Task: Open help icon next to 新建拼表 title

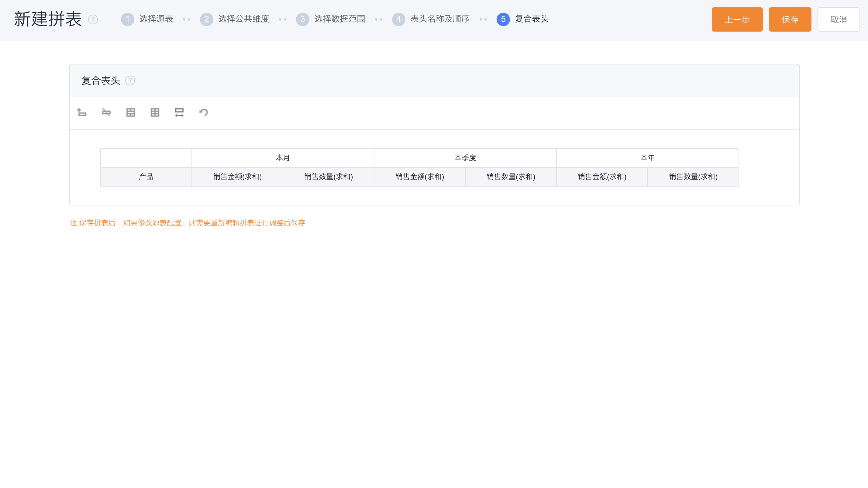Action: pyautogui.click(x=93, y=19)
